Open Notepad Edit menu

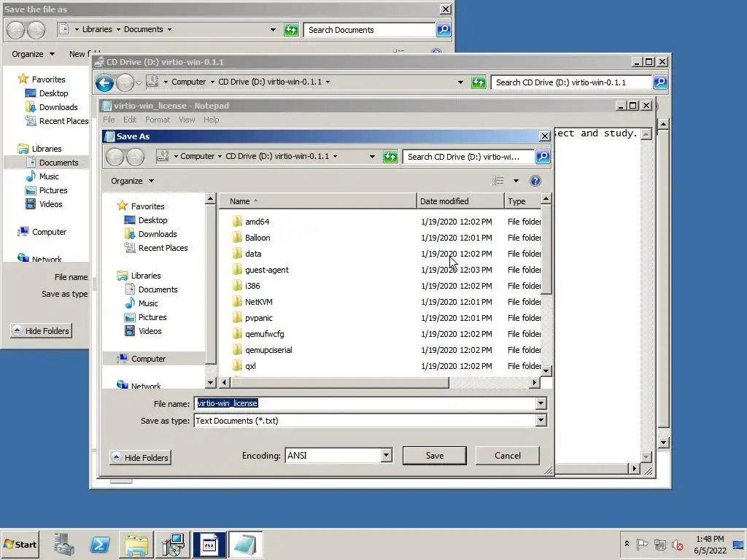click(x=130, y=120)
